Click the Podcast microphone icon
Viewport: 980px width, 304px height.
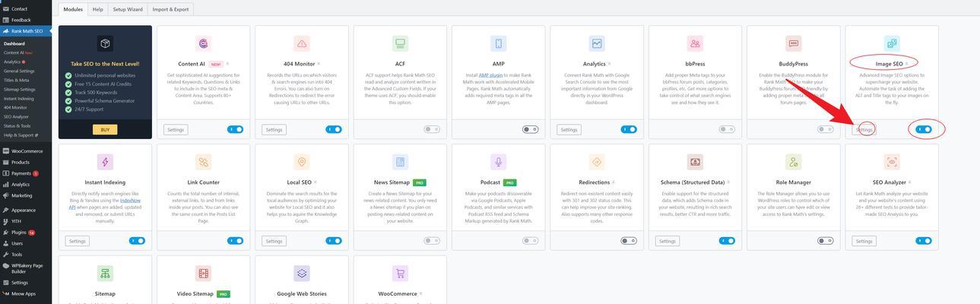coord(498,162)
